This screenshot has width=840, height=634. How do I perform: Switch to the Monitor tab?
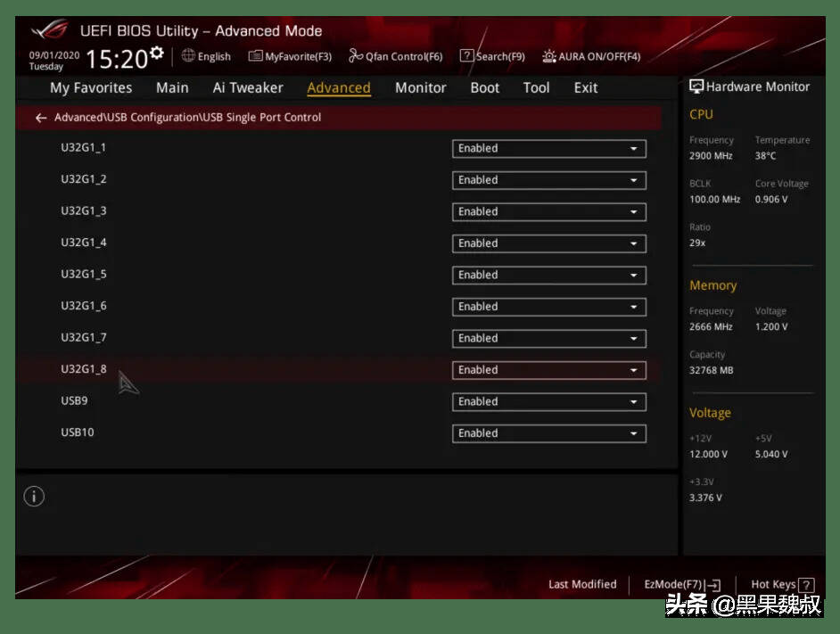point(421,88)
